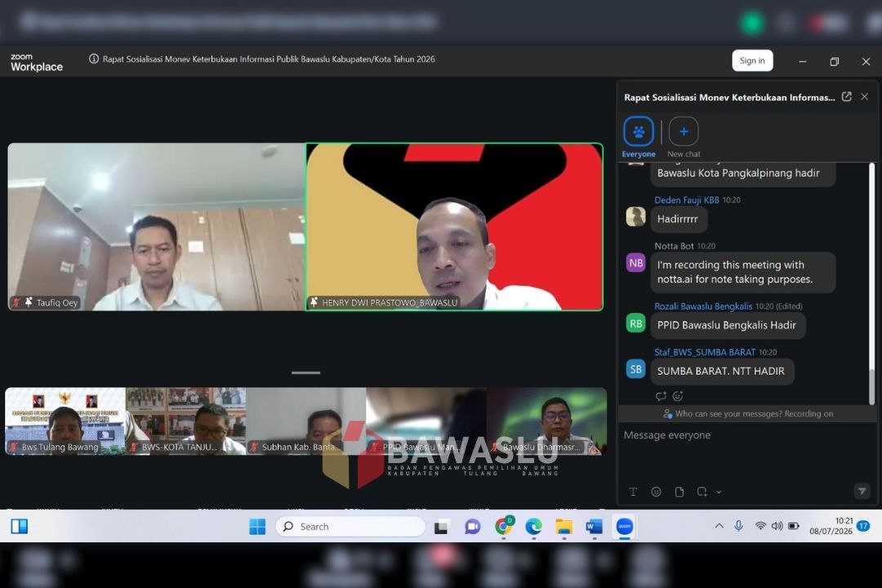Send the chat message
Viewport: 882px width, 588px height.
click(862, 491)
